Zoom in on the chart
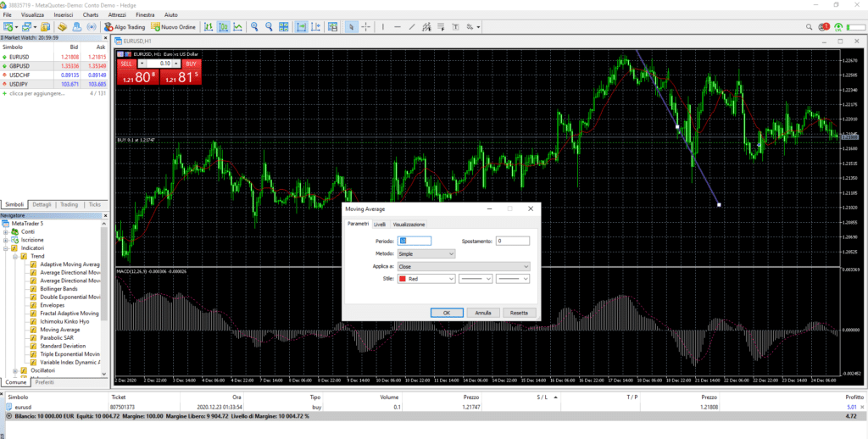 tap(254, 26)
